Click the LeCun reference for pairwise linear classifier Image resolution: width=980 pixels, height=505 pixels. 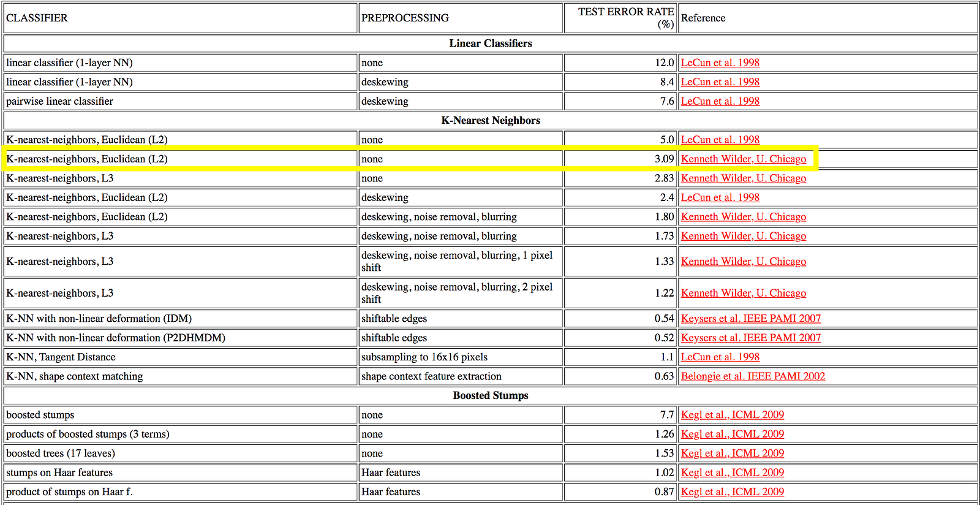pos(720,101)
